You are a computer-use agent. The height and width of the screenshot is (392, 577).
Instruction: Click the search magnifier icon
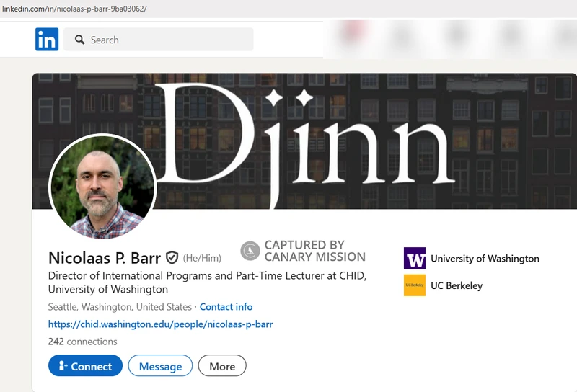(x=79, y=40)
